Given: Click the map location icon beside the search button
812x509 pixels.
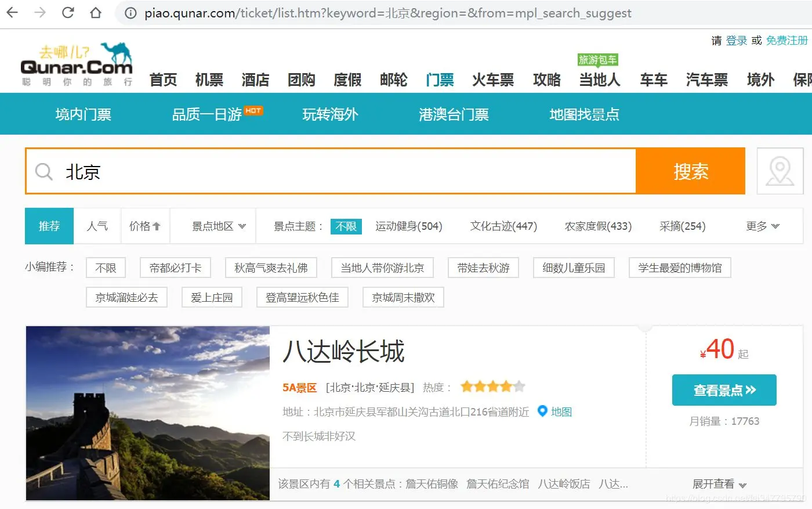Looking at the screenshot, I should tap(780, 171).
